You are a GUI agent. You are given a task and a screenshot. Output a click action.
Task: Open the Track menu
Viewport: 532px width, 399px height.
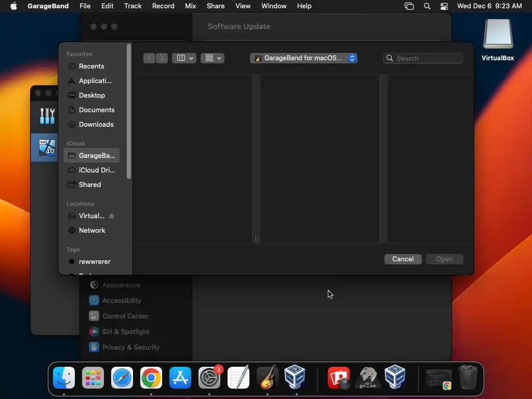pos(132,6)
